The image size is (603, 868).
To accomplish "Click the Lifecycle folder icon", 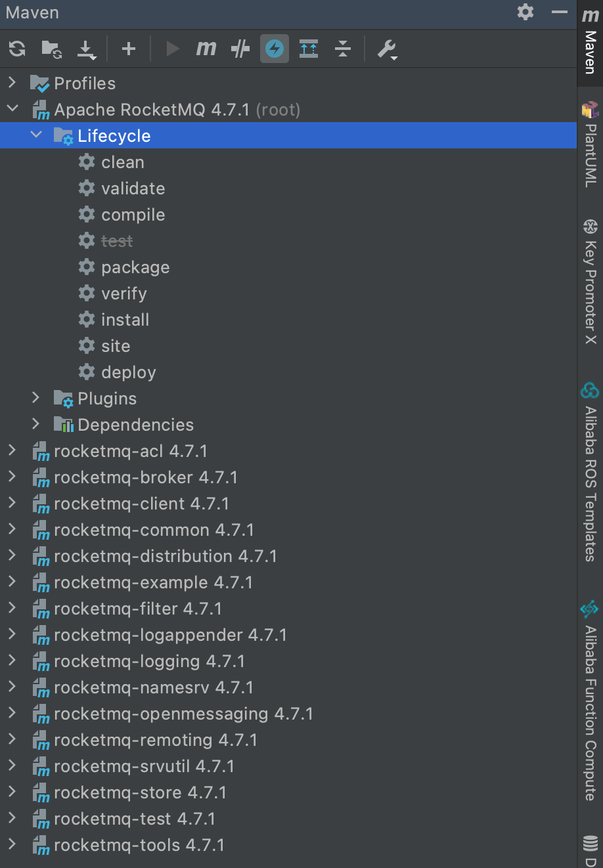I will click(x=63, y=136).
